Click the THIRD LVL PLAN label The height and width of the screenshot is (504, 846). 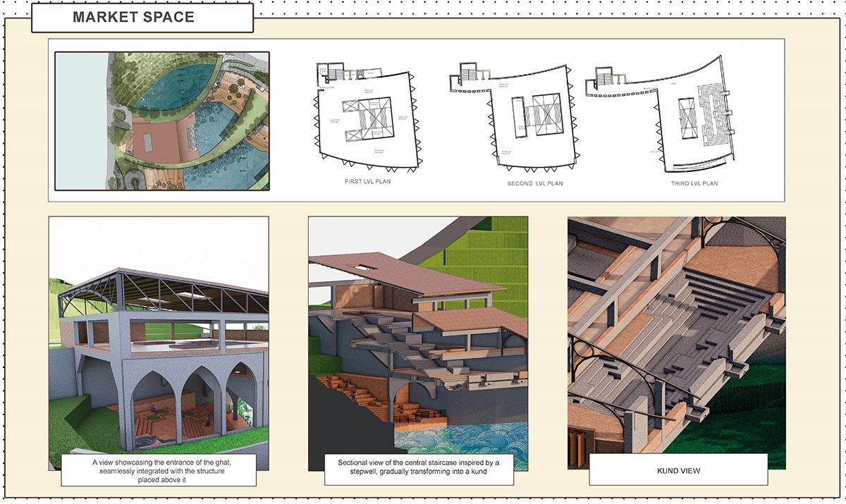pos(694,183)
